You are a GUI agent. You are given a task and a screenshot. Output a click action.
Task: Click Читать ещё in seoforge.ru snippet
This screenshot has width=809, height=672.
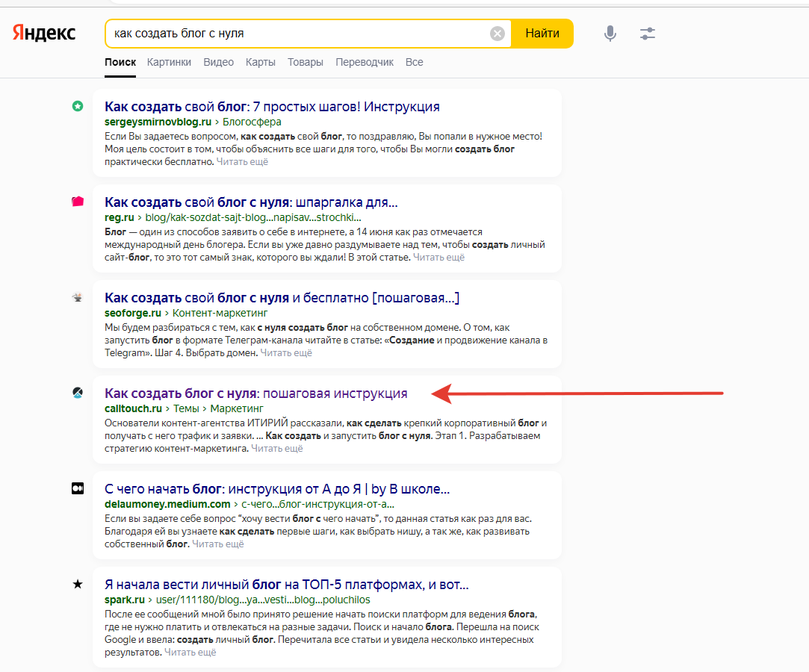286,352
